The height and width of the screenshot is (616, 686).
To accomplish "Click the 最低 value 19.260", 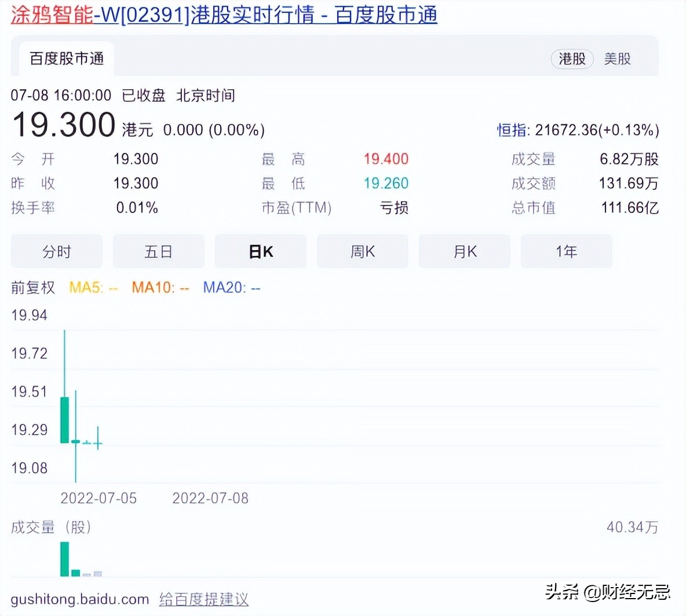I will (386, 183).
